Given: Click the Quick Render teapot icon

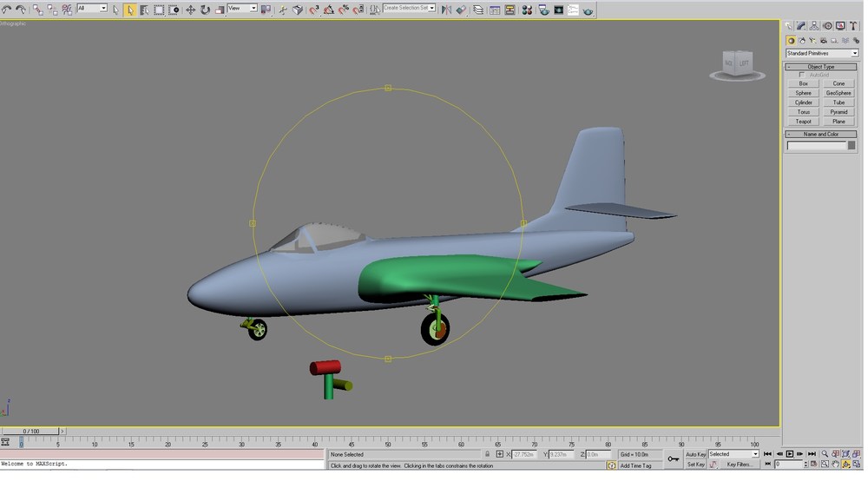Looking at the screenshot, I should point(588,10).
